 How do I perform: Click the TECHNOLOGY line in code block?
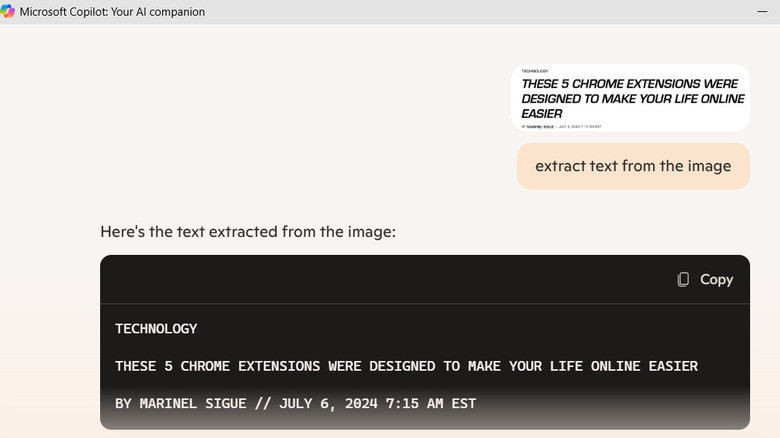tap(156, 329)
